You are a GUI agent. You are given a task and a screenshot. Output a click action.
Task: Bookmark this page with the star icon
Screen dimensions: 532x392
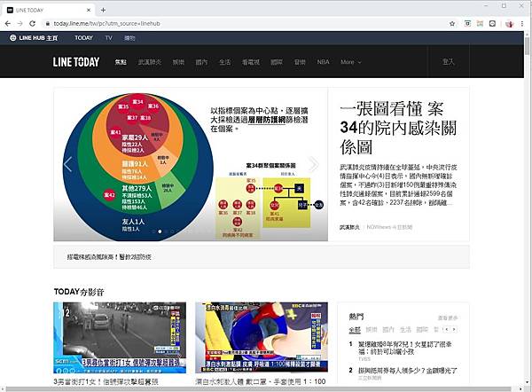coord(452,23)
